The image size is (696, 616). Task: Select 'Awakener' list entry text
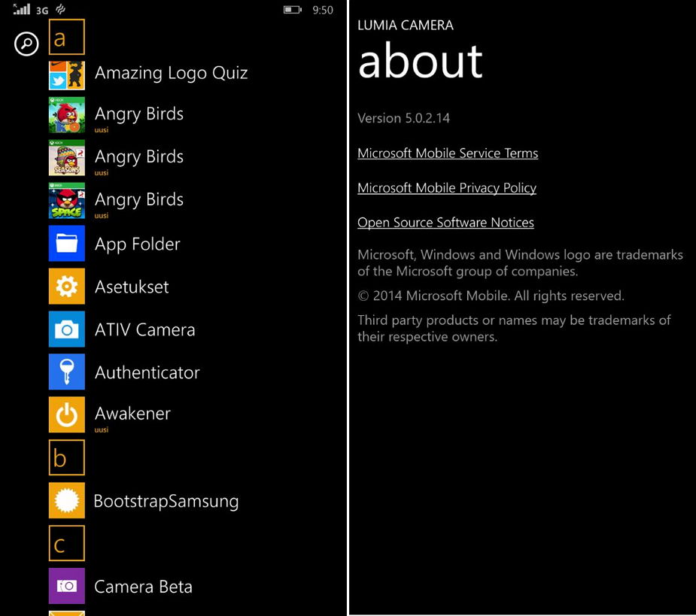click(132, 414)
